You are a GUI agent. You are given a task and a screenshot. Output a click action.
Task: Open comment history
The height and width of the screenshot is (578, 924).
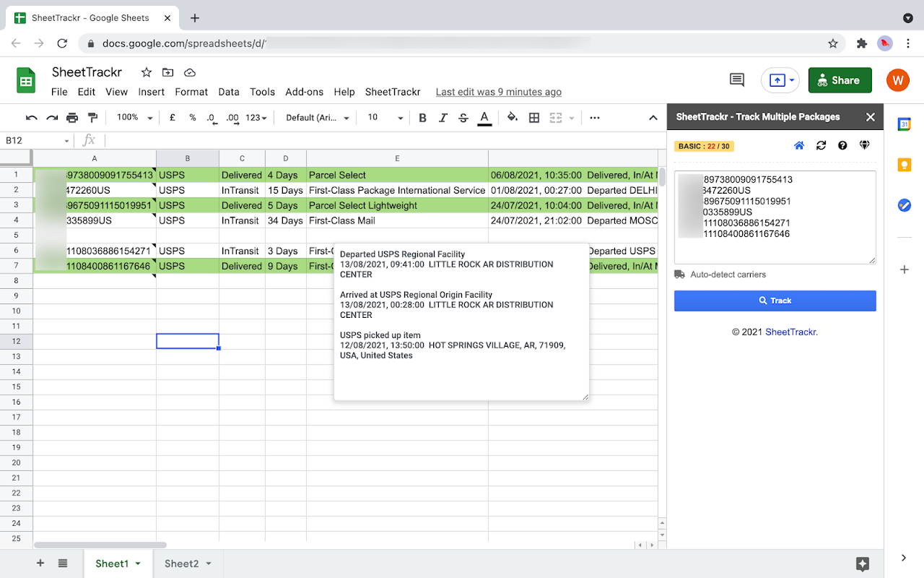point(737,80)
